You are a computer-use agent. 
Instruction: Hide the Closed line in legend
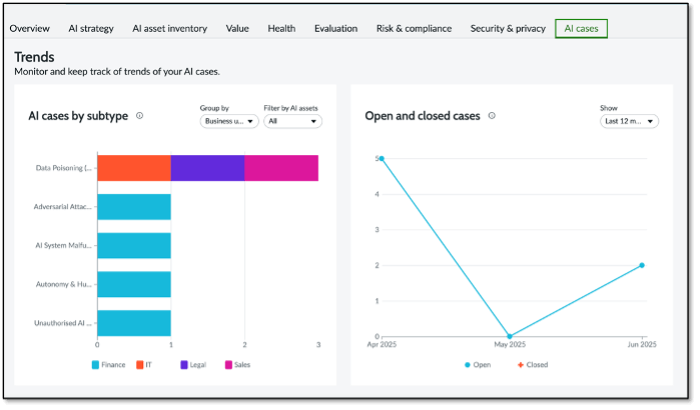[x=531, y=365]
